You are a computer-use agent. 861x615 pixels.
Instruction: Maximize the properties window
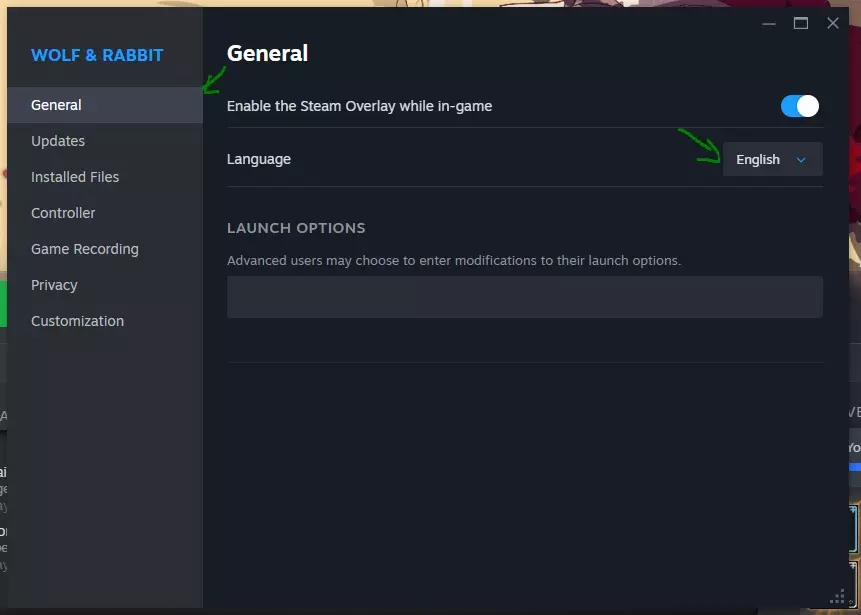[800, 23]
